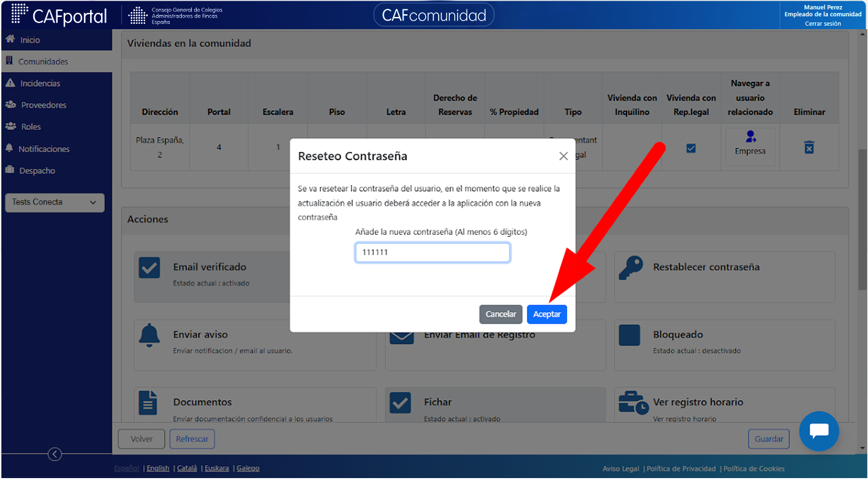Delete the housing row with the trash icon
The height and width of the screenshot is (491, 868).
(809, 147)
